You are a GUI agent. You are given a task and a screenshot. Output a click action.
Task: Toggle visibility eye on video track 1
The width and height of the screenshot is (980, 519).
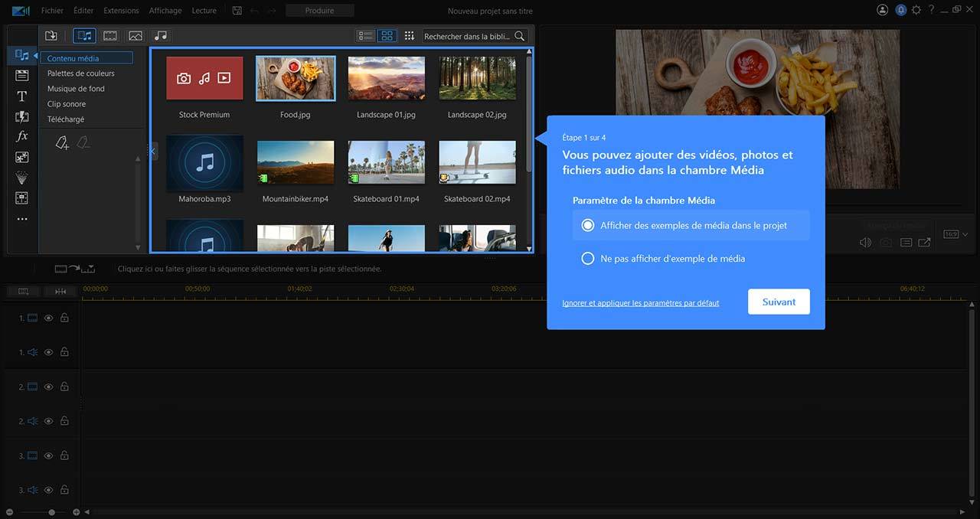(x=48, y=318)
